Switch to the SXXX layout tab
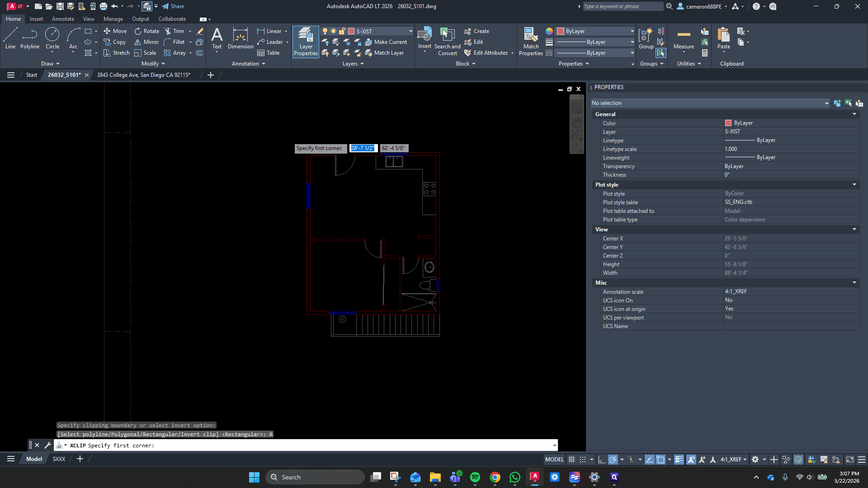868x488 pixels. pyautogui.click(x=59, y=459)
